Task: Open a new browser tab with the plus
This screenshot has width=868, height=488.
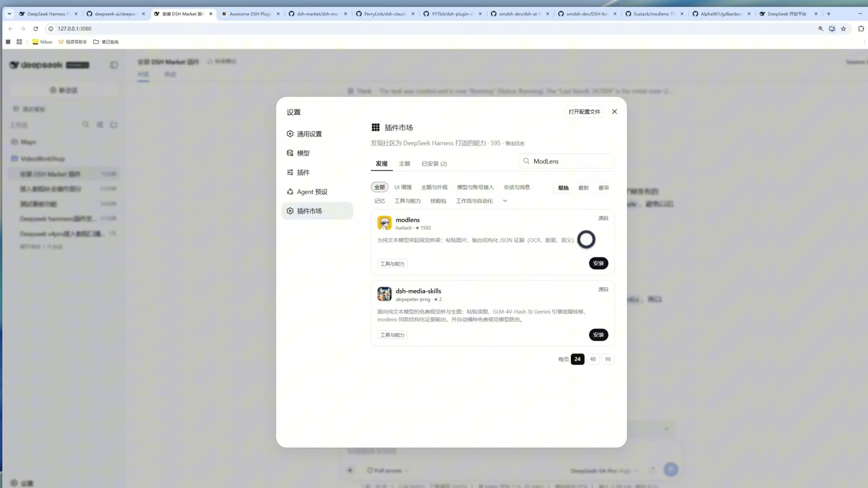Action: pyautogui.click(x=828, y=14)
